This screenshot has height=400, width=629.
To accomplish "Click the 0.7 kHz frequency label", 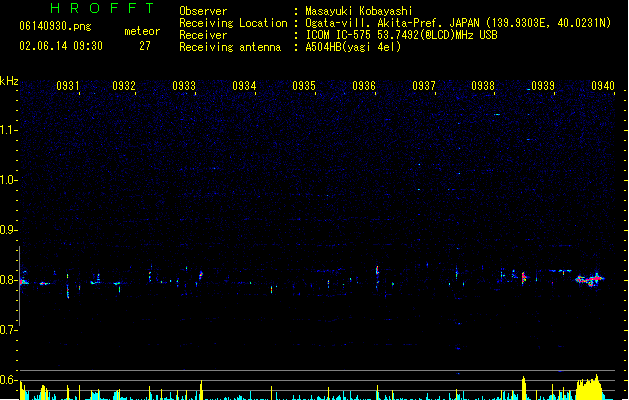I will pos(8,330).
